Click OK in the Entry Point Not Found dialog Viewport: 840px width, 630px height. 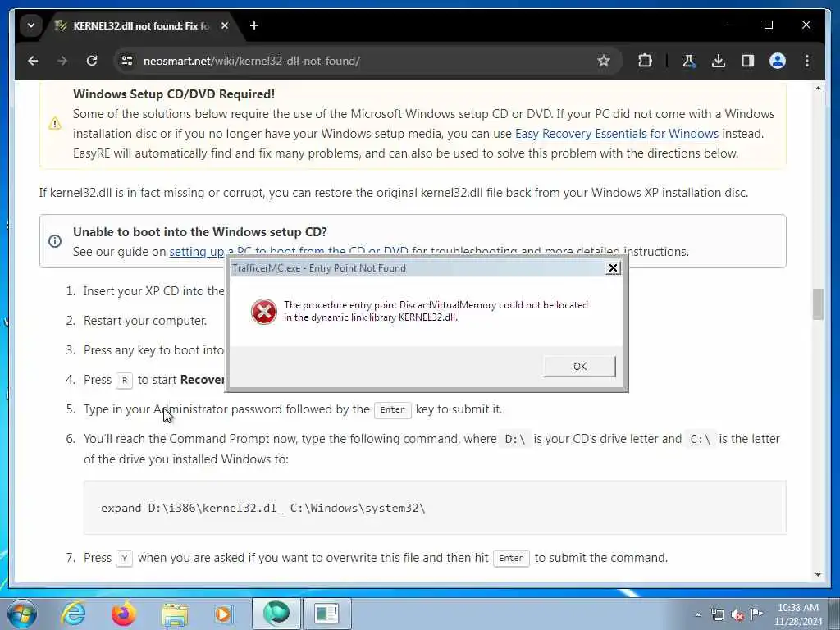580,367
